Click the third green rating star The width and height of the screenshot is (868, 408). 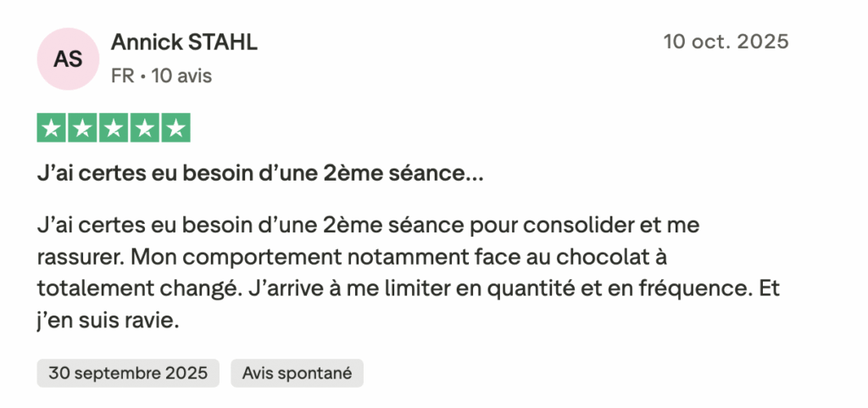coord(114,128)
